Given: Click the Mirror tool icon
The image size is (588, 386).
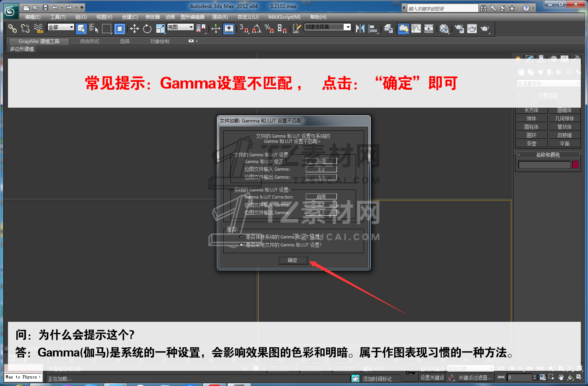Looking at the screenshot, I should point(360,28).
